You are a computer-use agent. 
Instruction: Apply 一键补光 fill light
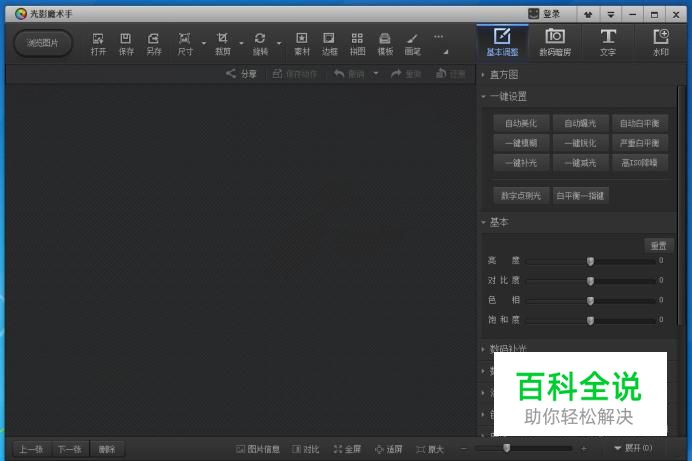tap(521, 163)
